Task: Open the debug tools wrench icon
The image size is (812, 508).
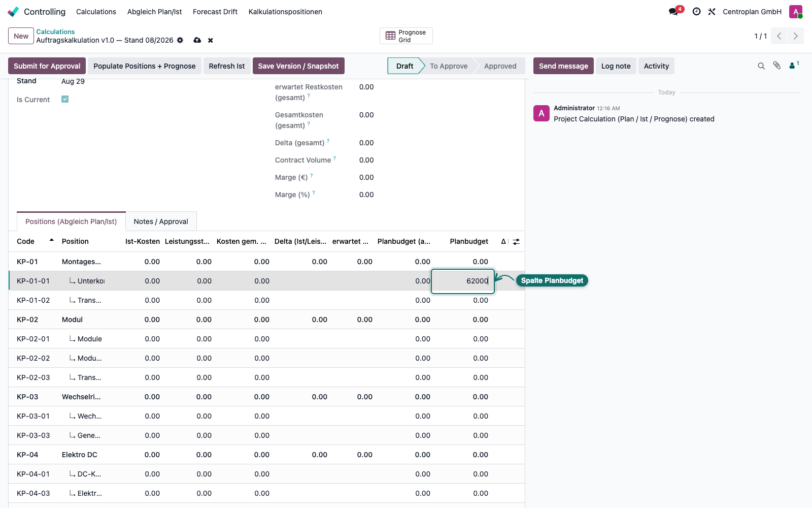Action: point(712,11)
